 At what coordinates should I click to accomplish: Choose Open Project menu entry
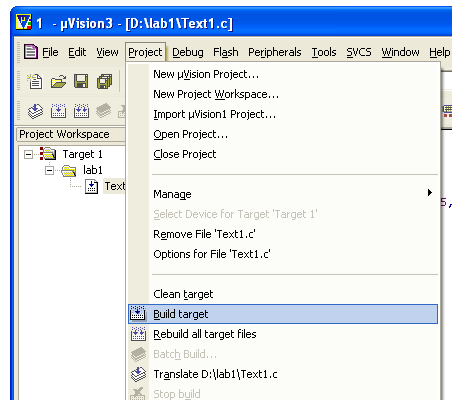(x=283, y=134)
